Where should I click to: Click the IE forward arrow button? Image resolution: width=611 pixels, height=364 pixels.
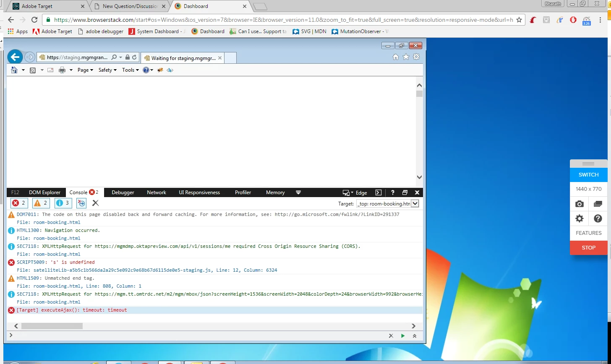[29, 57]
